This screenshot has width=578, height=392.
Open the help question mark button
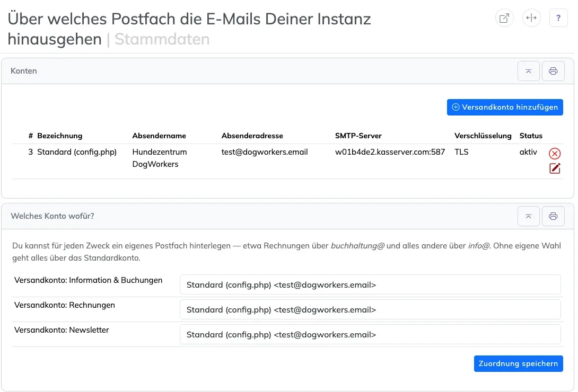point(558,18)
